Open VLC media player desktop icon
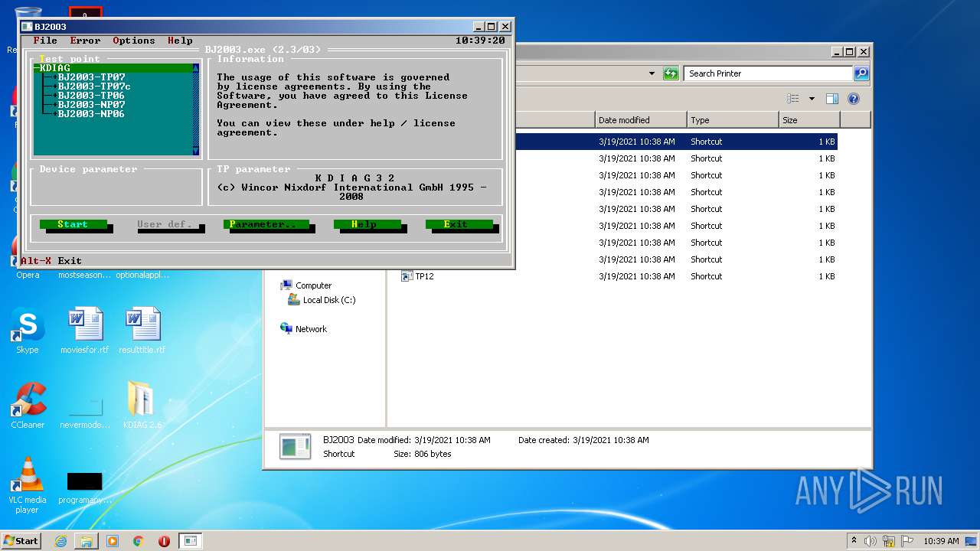980x551 pixels. 28,486
